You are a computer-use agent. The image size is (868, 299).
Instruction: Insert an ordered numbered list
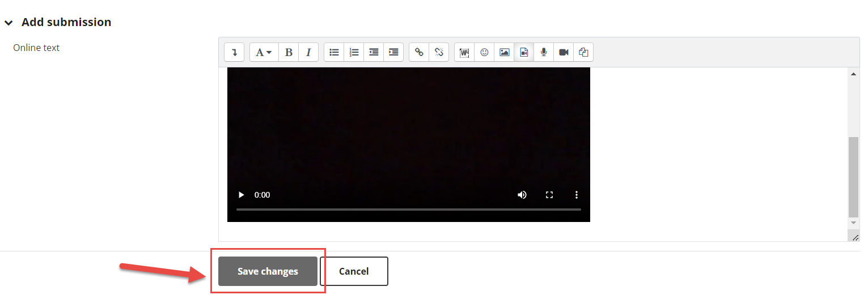pyautogui.click(x=354, y=52)
